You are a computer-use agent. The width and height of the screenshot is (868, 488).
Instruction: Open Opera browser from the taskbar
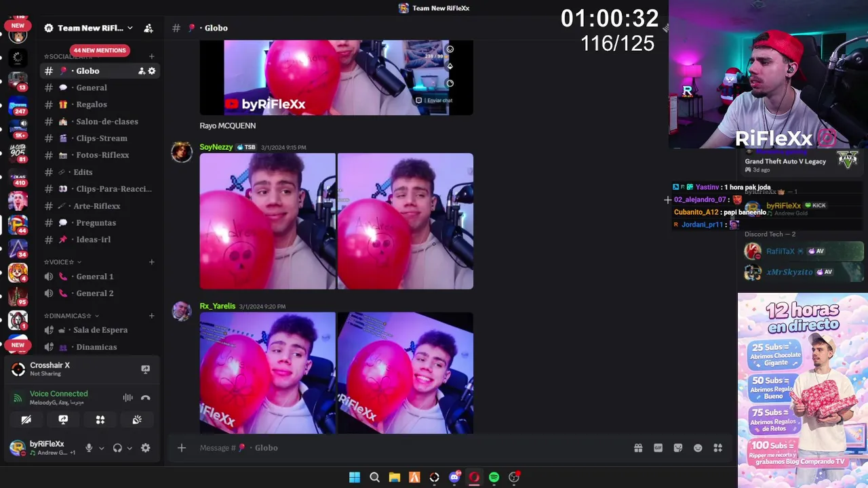click(474, 477)
